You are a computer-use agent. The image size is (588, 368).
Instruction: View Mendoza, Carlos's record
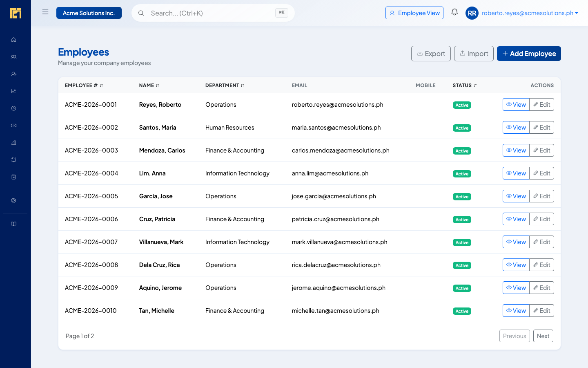coord(516,150)
